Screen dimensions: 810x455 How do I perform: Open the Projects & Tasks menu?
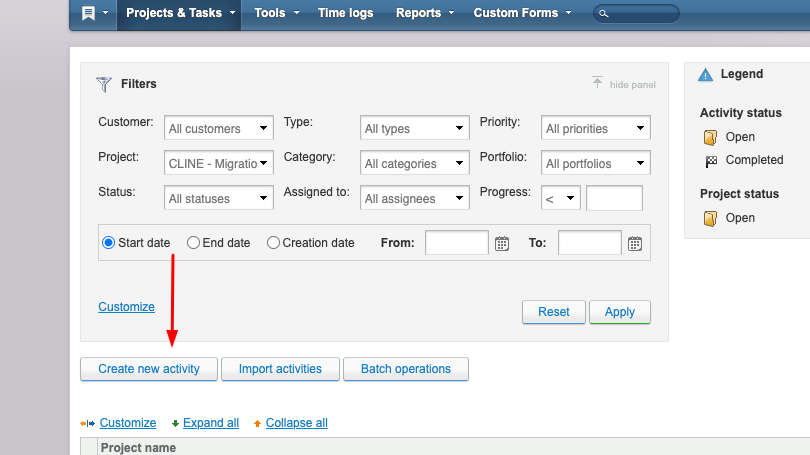(179, 13)
